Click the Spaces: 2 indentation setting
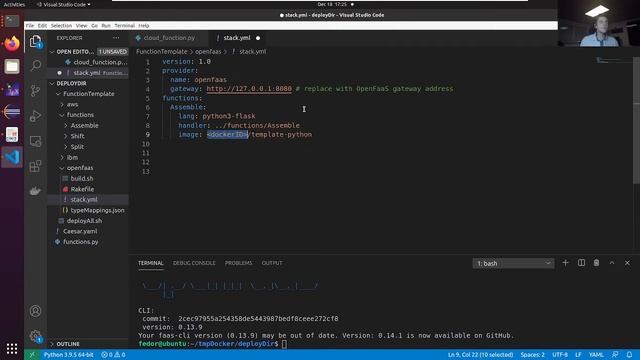This screenshot has width=640, height=360. 532,355
